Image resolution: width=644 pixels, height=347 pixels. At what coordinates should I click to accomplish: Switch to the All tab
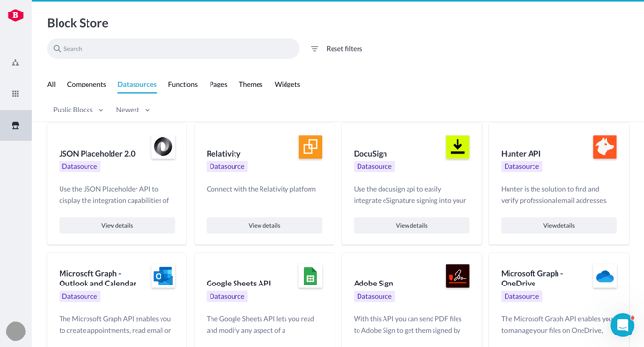tap(51, 85)
